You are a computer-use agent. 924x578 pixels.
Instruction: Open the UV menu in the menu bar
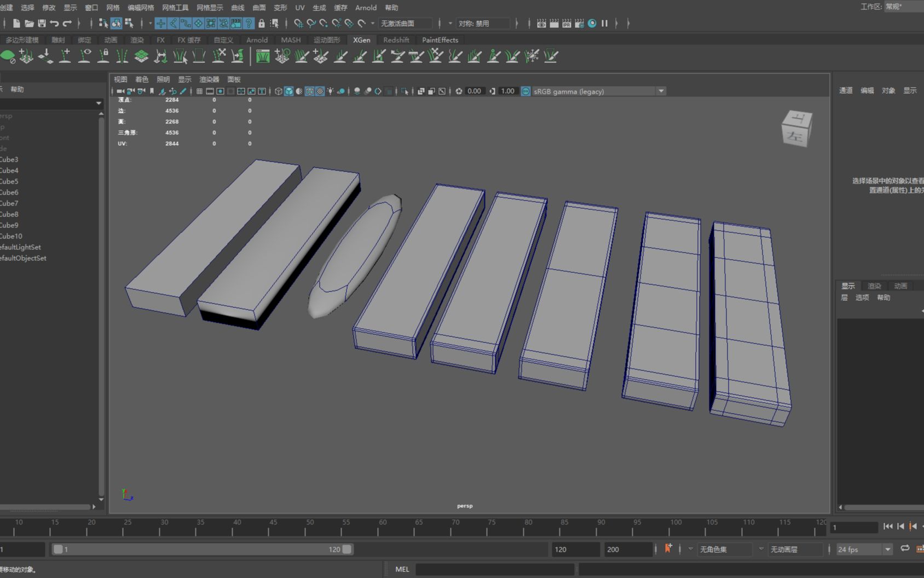[x=300, y=8]
